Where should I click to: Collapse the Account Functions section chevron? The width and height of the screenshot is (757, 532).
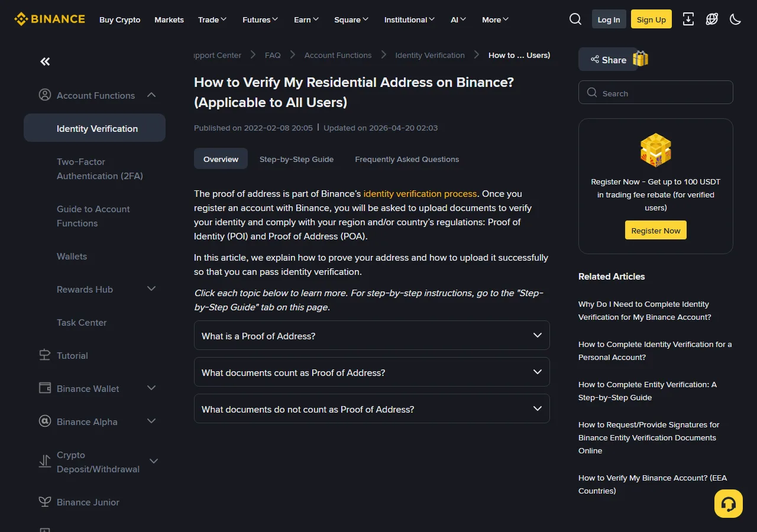[151, 95]
